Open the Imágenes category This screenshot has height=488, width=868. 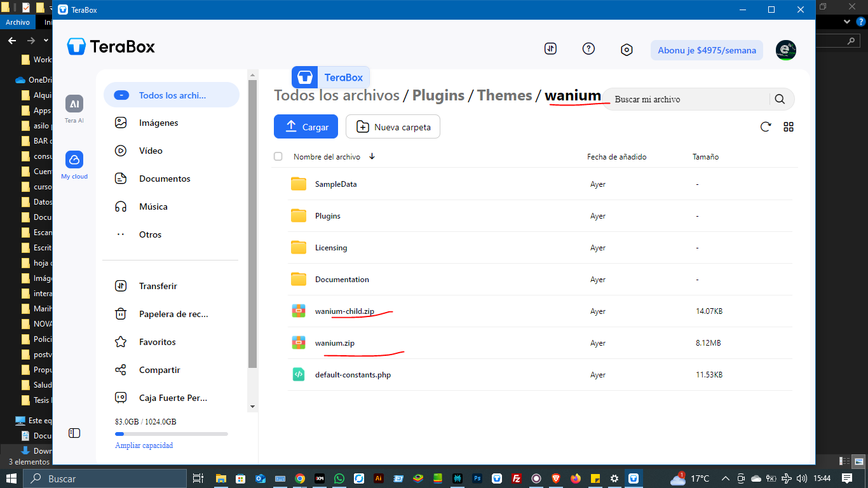tap(159, 123)
